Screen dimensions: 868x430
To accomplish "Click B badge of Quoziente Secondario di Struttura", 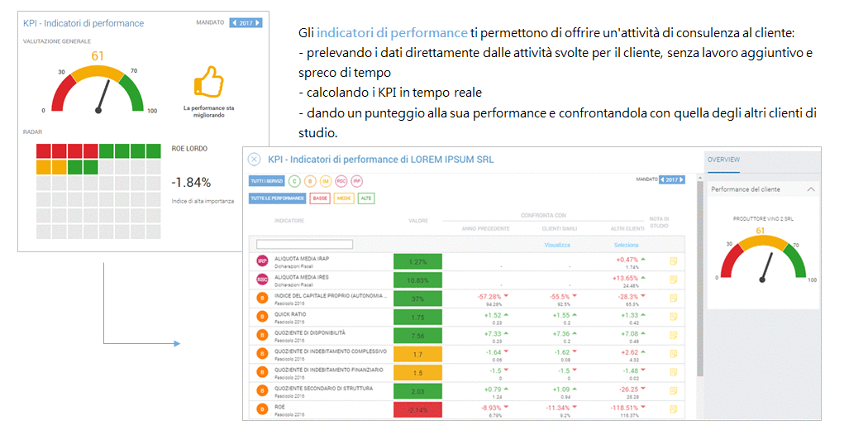I will pos(262,391).
